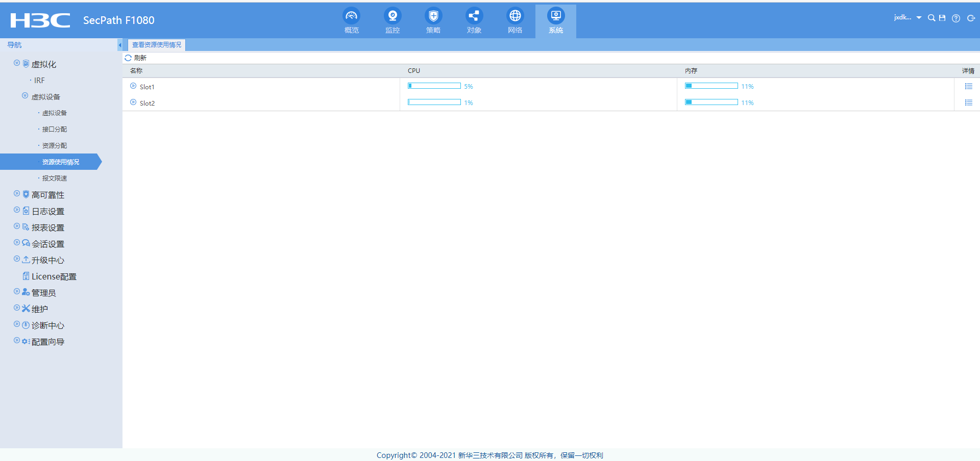Open the jxdk... user dropdown

[x=908, y=18]
